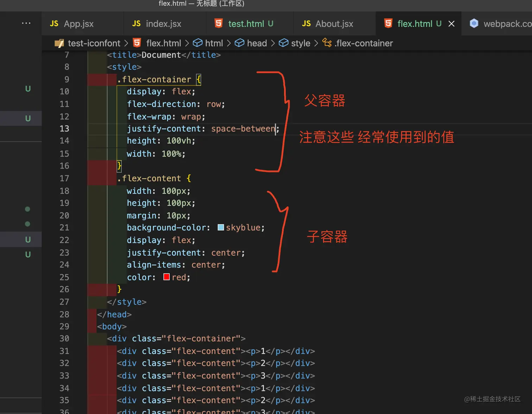Click line number 13 in the gutter
The width and height of the screenshot is (532, 414).
click(64, 128)
